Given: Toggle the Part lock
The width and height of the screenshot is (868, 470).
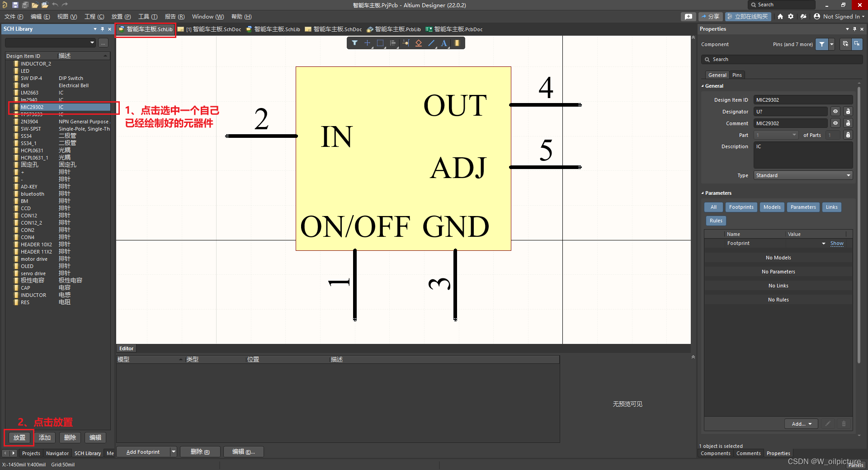Looking at the screenshot, I should (x=848, y=135).
